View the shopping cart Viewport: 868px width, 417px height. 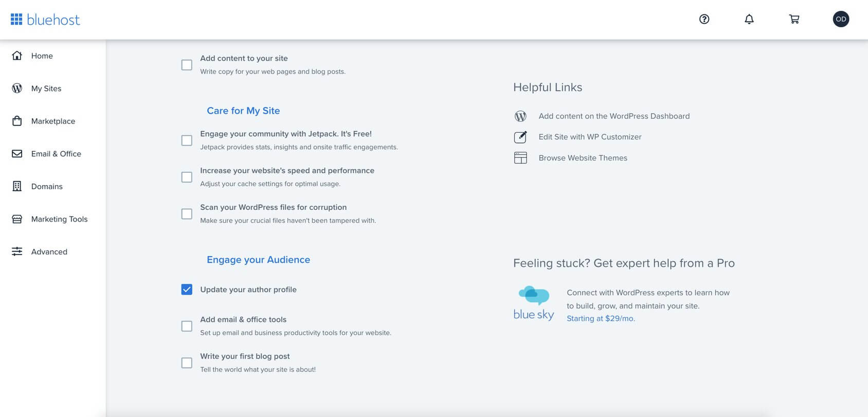tap(794, 19)
